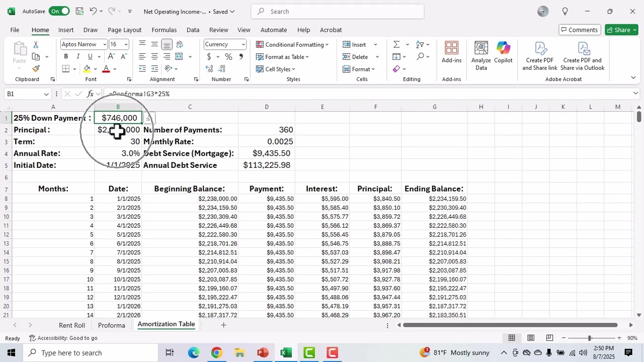Click the Copy icon in Clipboard group
Screen dimensions: 644x362
tap(36, 57)
